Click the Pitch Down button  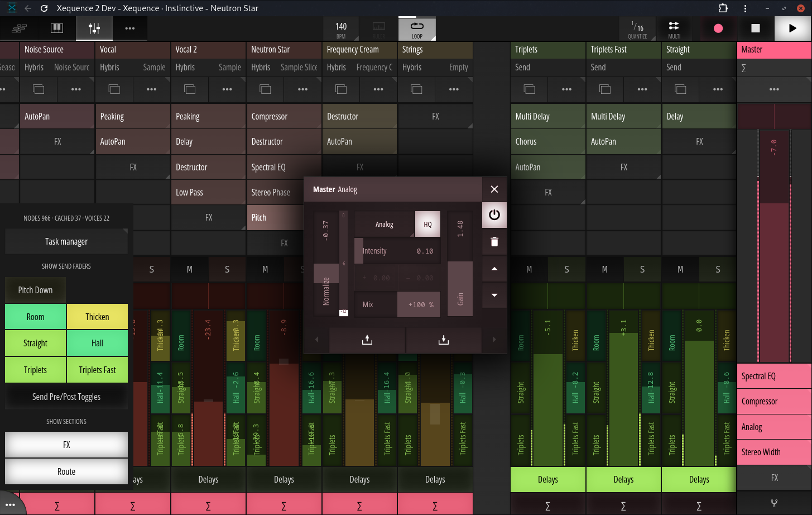[x=35, y=290]
